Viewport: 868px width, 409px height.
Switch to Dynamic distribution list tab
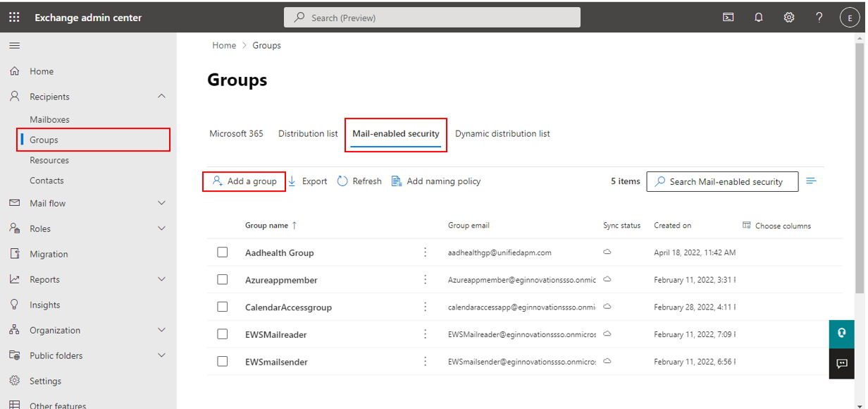502,133
